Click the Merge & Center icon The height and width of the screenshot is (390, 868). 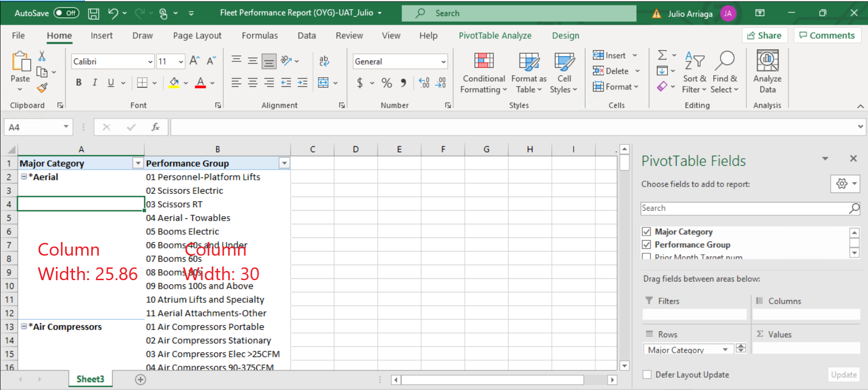(324, 83)
